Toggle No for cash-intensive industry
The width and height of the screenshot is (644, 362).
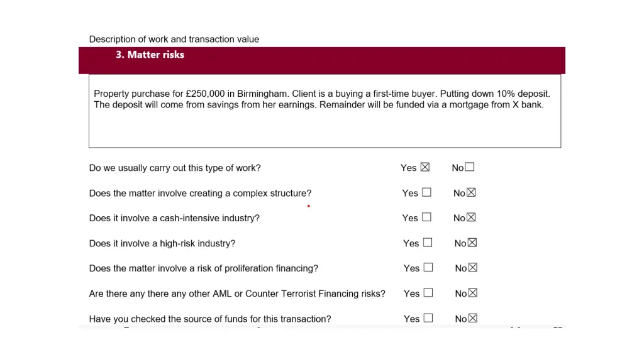click(471, 217)
